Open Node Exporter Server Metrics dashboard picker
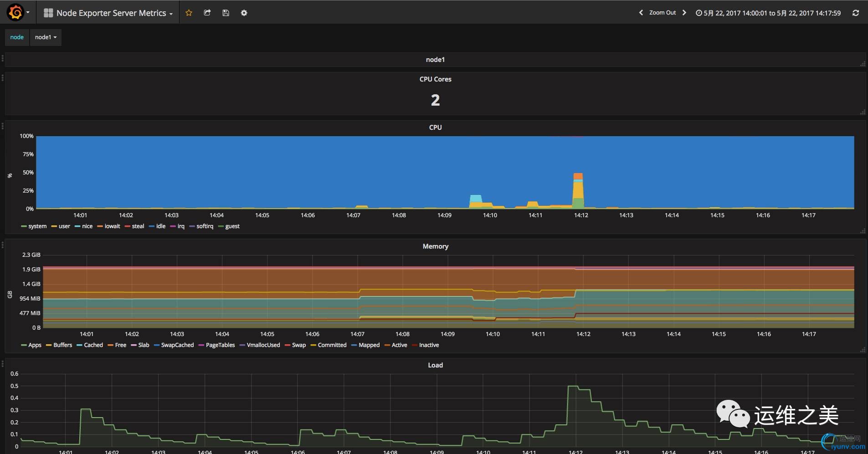The image size is (868, 454). (108, 13)
